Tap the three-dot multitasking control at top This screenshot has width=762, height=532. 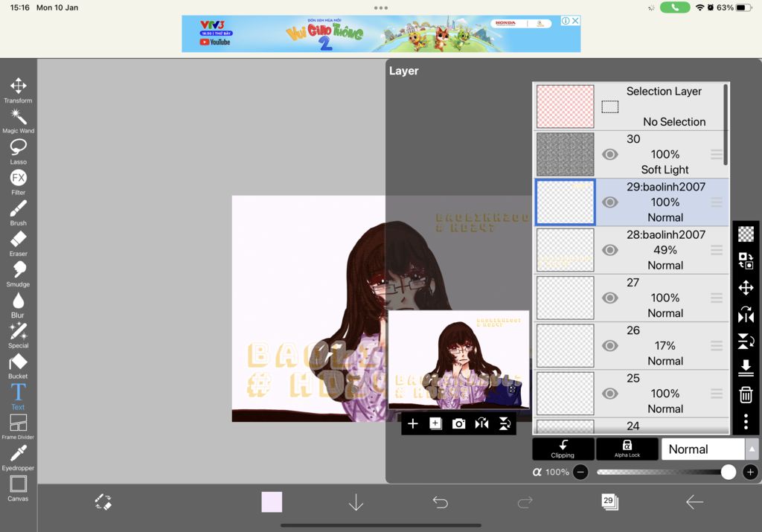pos(381,7)
